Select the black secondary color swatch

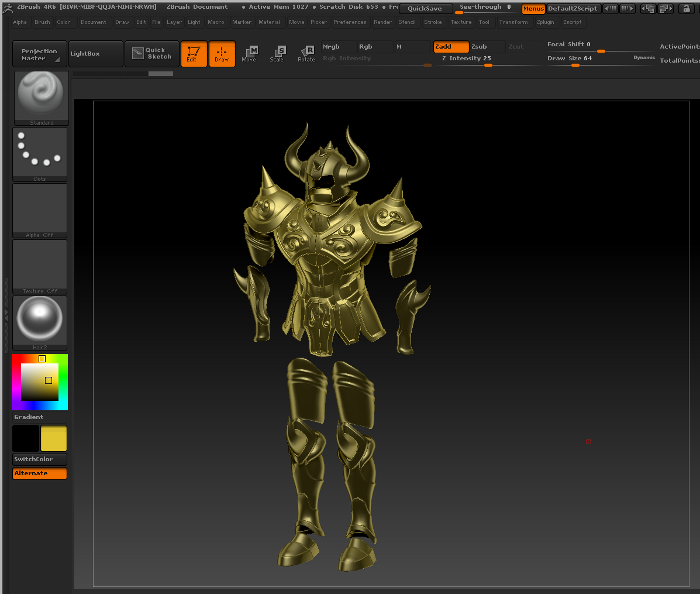(x=26, y=438)
